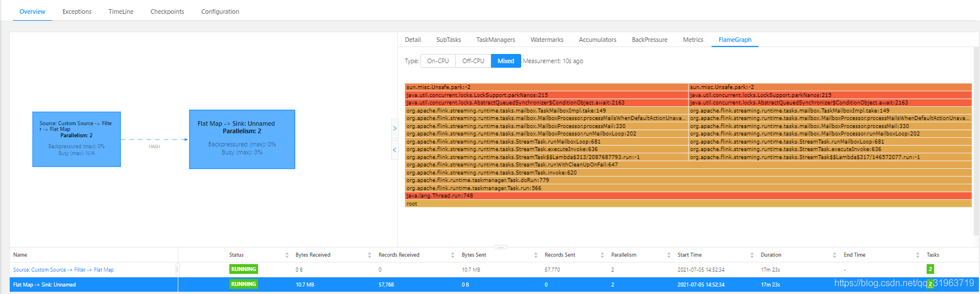Screen dimensions: 980x294
Task: Click 10.7 MB Bytes Sent value
Action: pyautogui.click(x=471, y=270)
